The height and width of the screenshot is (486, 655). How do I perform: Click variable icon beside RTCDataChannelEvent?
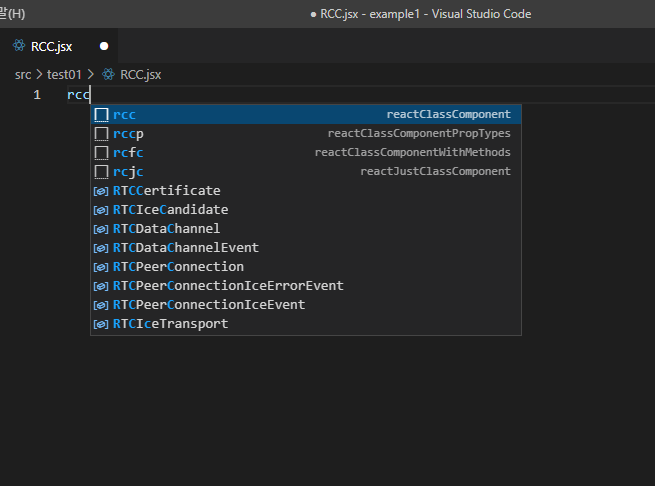(101, 248)
